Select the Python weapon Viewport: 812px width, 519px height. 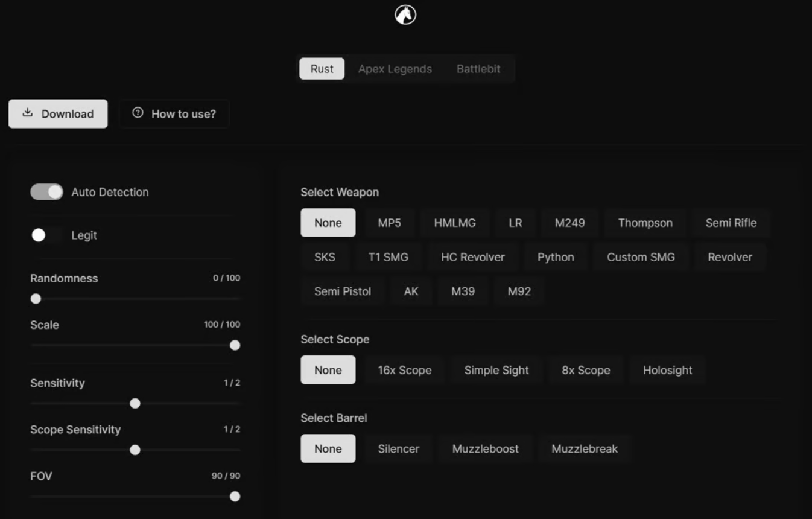tap(556, 257)
